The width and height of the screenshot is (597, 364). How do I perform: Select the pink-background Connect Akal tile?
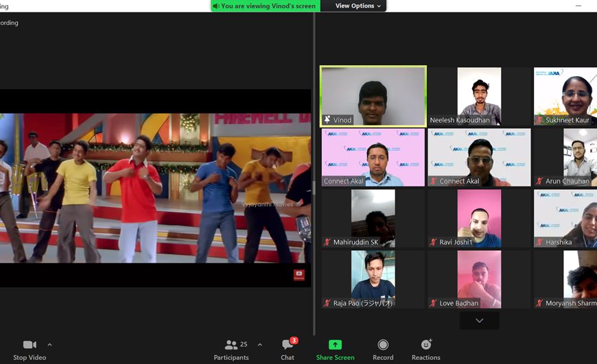click(x=373, y=157)
